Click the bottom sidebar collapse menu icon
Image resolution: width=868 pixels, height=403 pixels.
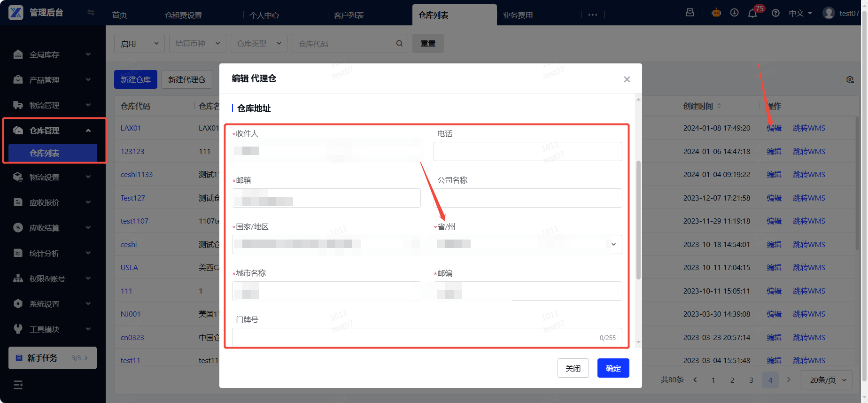[18, 385]
